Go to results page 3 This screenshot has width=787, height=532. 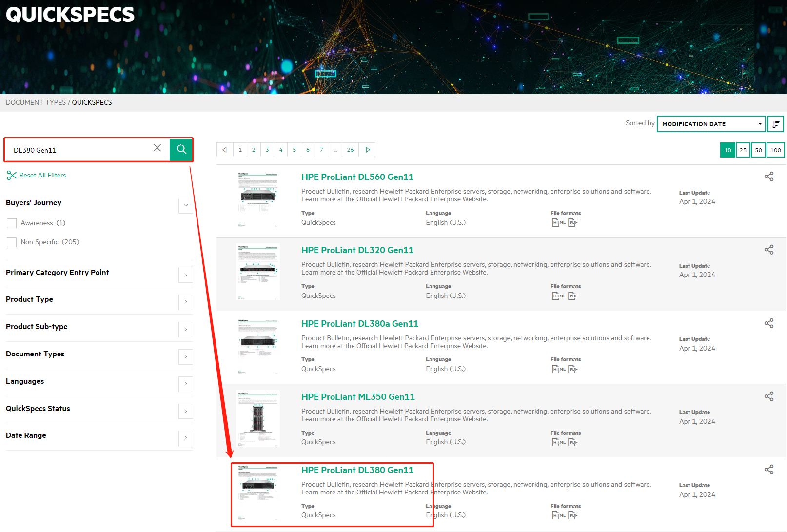267,150
